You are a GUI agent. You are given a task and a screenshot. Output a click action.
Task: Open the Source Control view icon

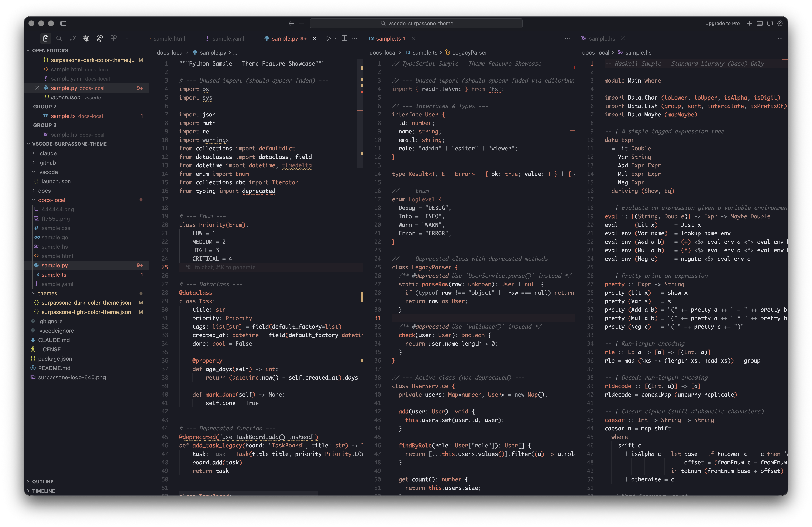[x=73, y=39]
